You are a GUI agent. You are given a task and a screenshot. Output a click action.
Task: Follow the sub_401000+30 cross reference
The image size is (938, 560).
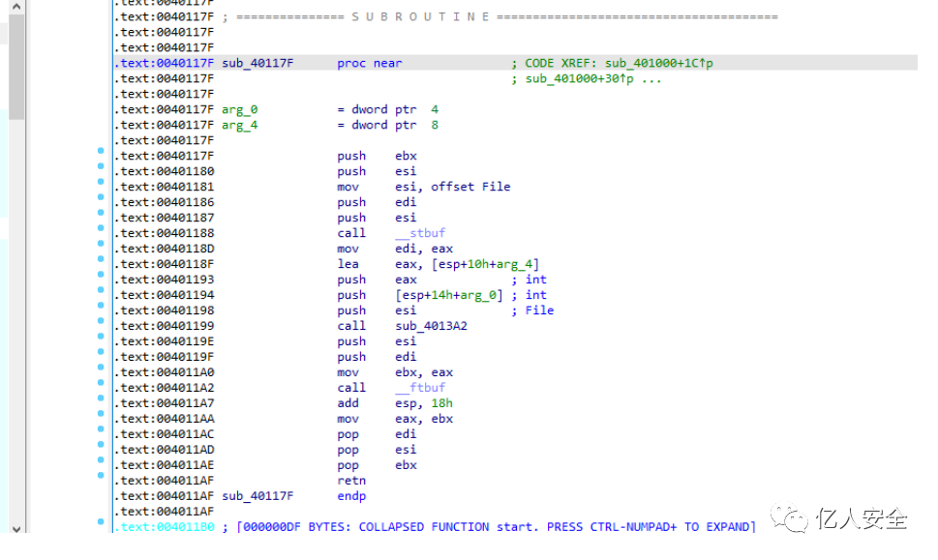coord(580,78)
